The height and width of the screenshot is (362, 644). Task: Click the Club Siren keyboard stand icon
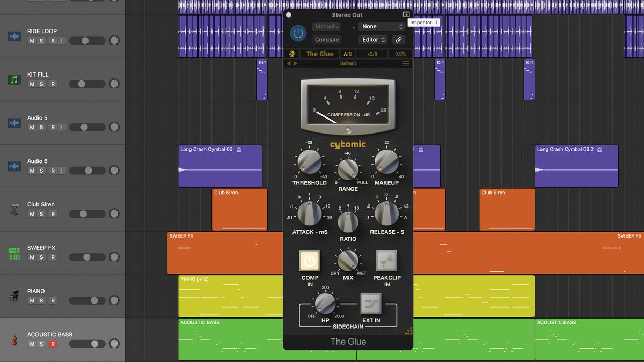[x=14, y=210]
